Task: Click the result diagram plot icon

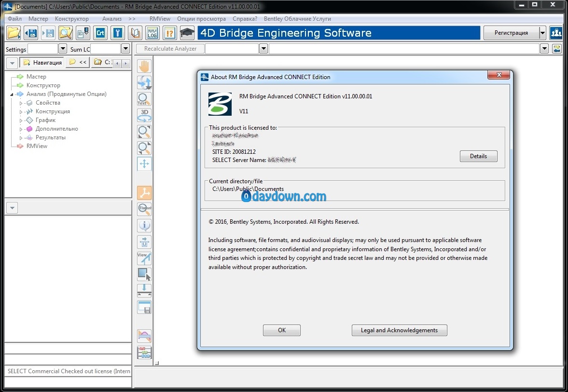Action: (x=144, y=336)
